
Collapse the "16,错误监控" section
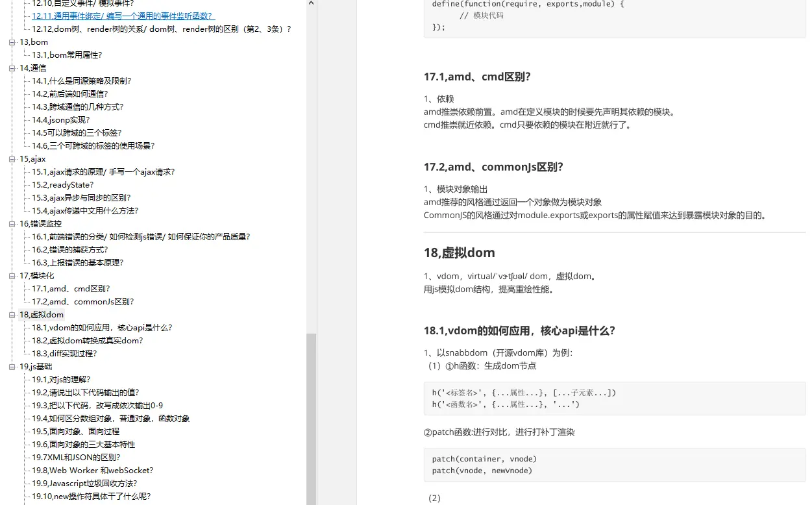pyautogui.click(x=12, y=223)
